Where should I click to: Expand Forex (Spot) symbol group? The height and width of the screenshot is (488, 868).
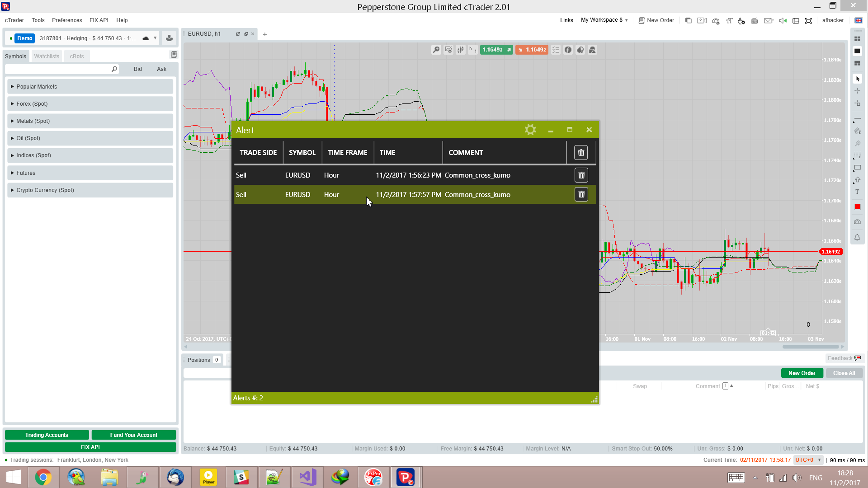[x=90, y=104]
